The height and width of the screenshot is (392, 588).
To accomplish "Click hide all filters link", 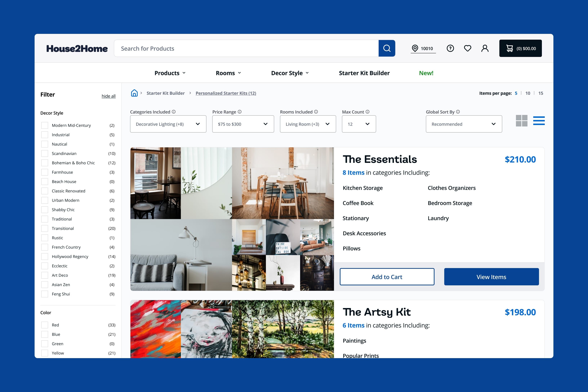I will point(108,96).
